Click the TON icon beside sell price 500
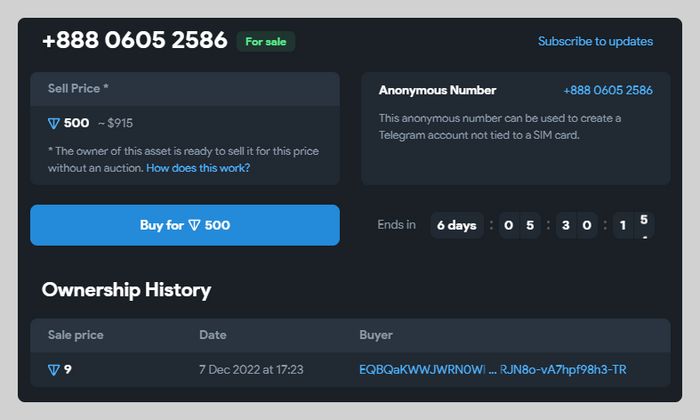 point(54,123)
